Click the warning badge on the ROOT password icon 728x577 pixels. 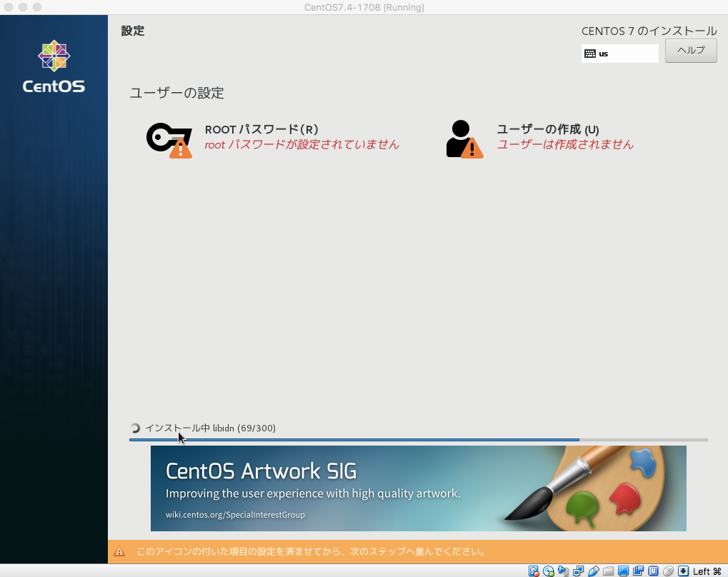[181, 150]
